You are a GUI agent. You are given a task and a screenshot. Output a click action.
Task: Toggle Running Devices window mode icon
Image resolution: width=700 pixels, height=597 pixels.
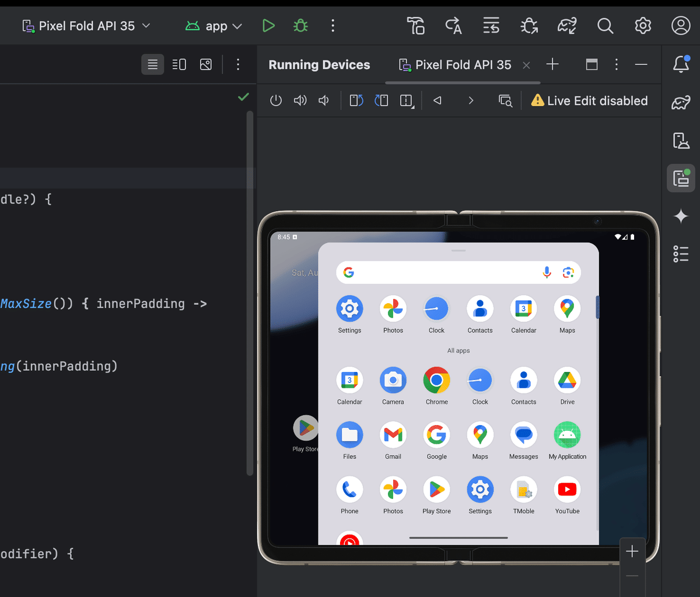point(591,65)
